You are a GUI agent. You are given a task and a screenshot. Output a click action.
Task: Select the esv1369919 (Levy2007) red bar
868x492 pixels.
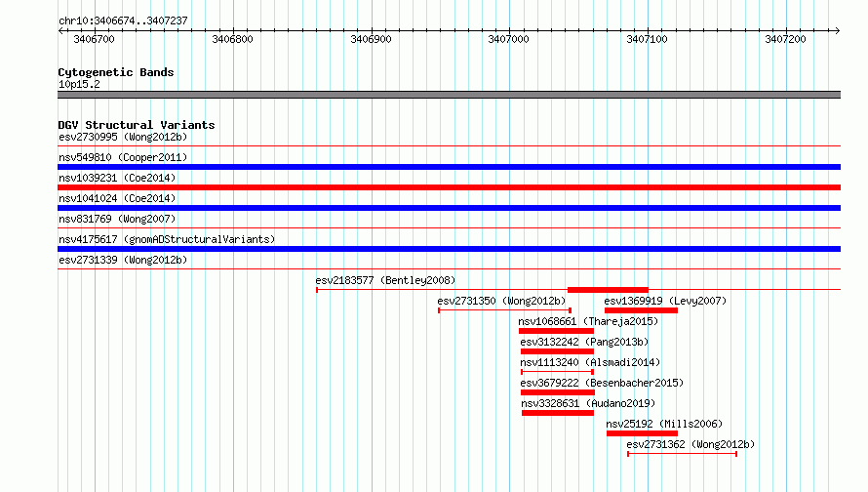click(x=641, y=310)
